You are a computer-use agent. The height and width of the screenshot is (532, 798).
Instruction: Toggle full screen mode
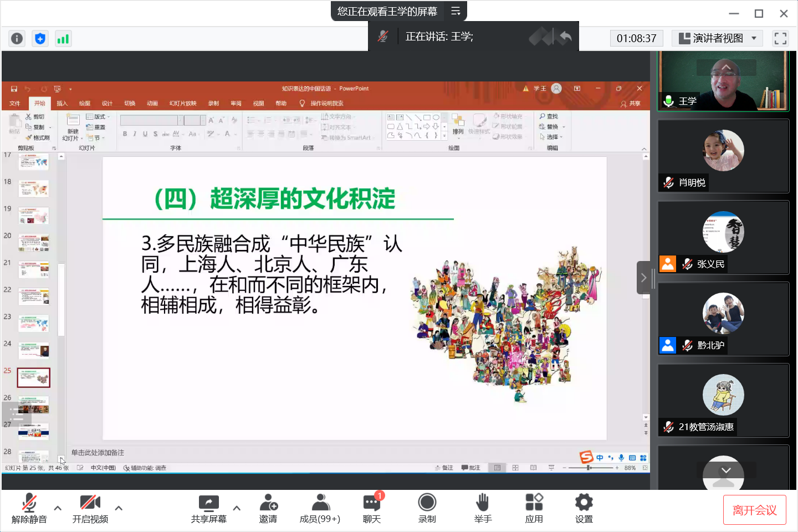[x=780, y=38]
